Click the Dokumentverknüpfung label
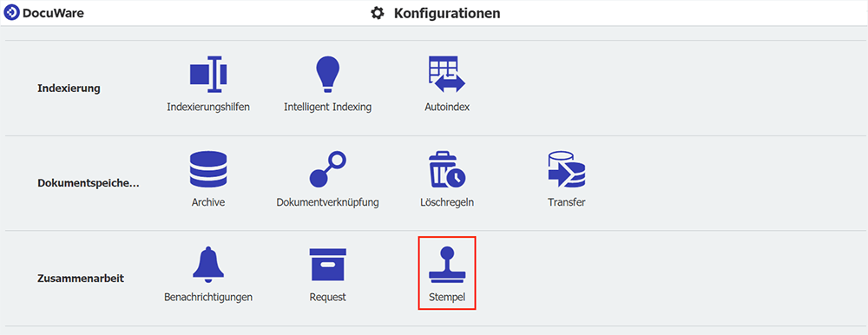The width and height of the screenshot is (868, 335). 328,202
